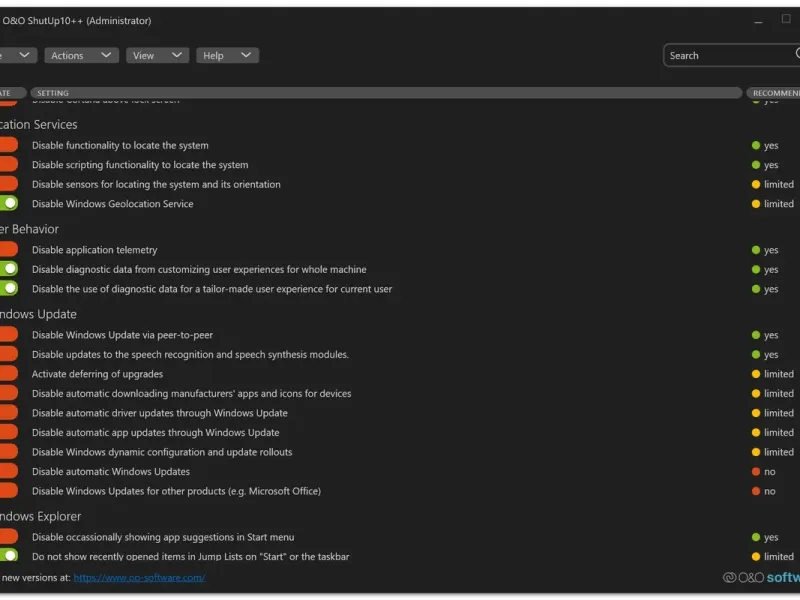Screen dimensions: 800x600
Task: Expand the View dropdown chevron
Action: pos(177,55)
